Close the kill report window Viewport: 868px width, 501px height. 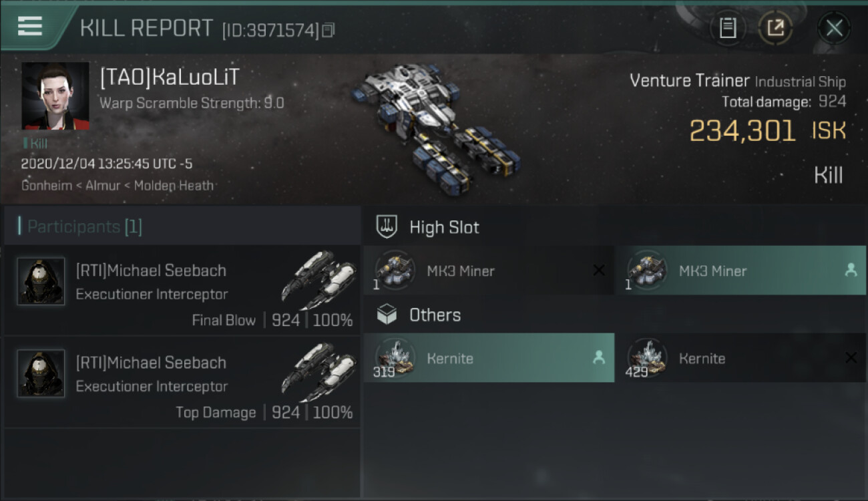pos(834,28)
